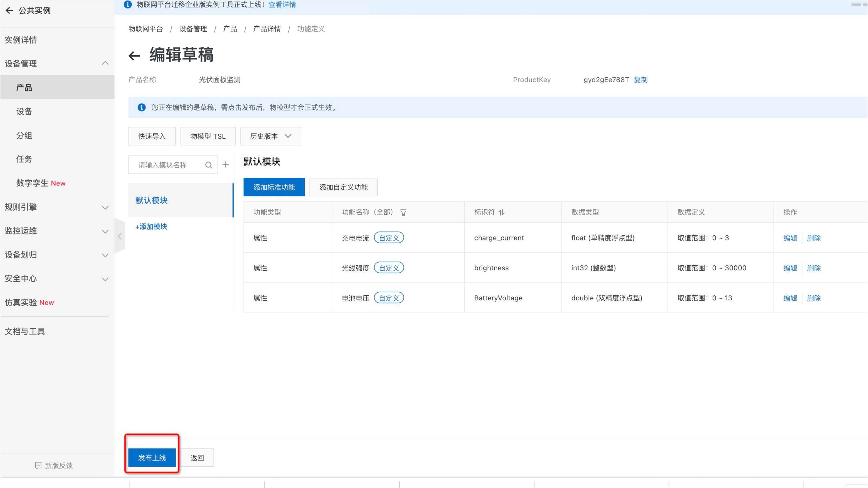The height and width of the screenshot is (488, 868).
Task: Delete the 电池电压 property
Action: 814,298
